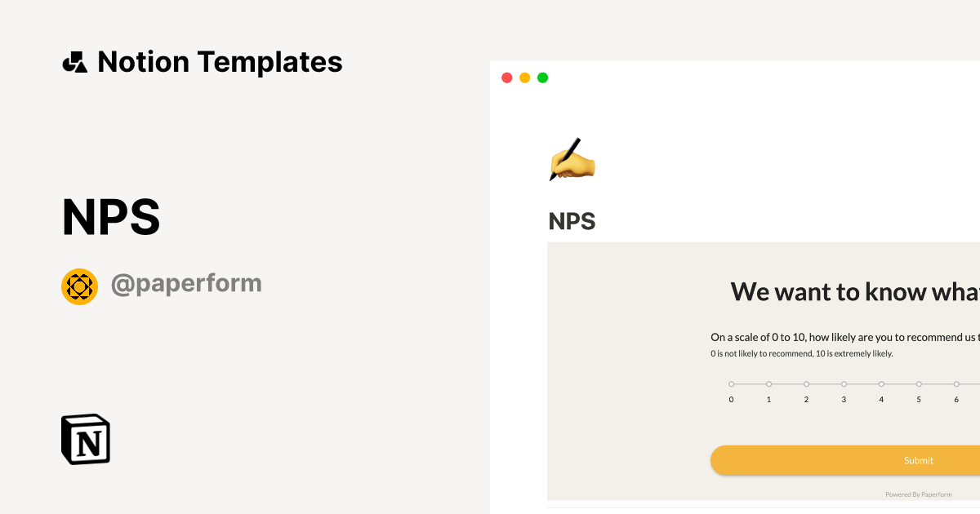980x514 pixels.
Task: Choose rating 1 on the recommendation scale
Action: (x=768, y=383)
